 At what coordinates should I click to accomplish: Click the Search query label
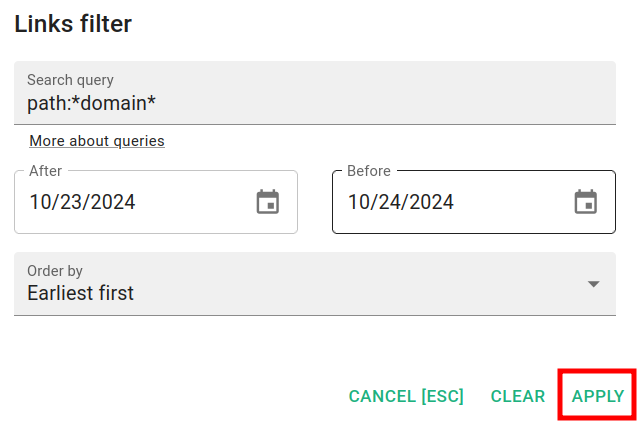(x=70, y=80)
